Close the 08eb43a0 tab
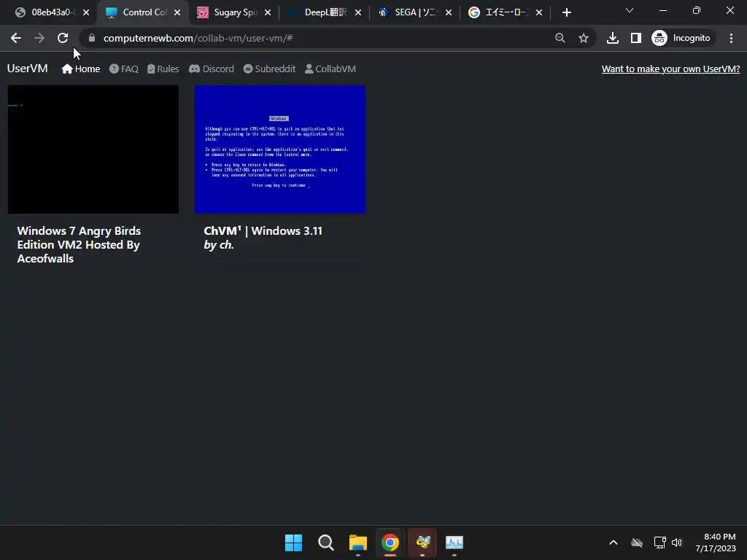The image size is (747, 560). [86, 12]
